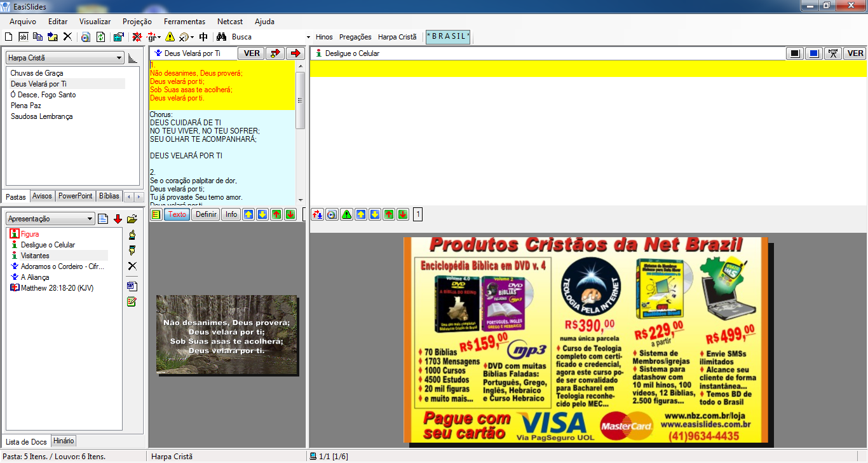Click the red star toolbar icon
Image resolution: width=868 pixels, height=463 pixels.
point(137,37)
